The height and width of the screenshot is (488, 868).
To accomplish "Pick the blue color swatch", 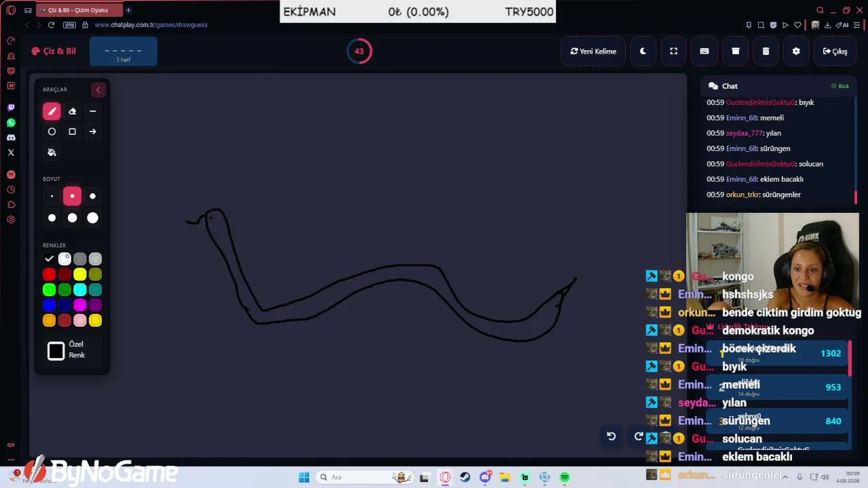I will [x=49, y=305].
